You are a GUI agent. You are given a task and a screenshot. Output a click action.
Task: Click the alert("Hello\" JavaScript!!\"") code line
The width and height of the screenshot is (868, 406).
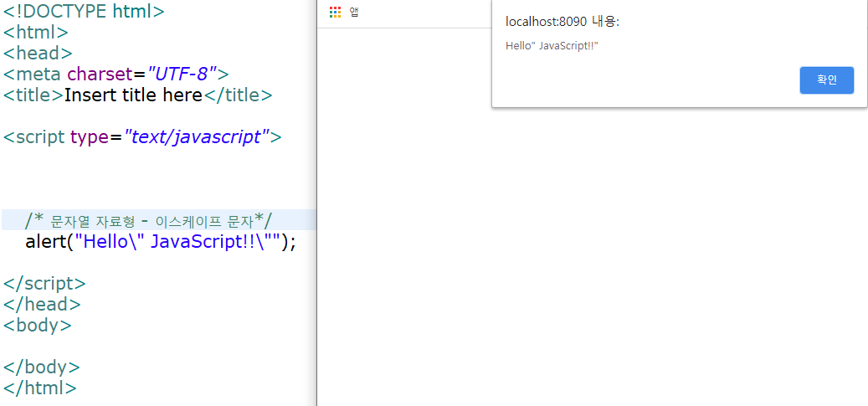(161, 242)
